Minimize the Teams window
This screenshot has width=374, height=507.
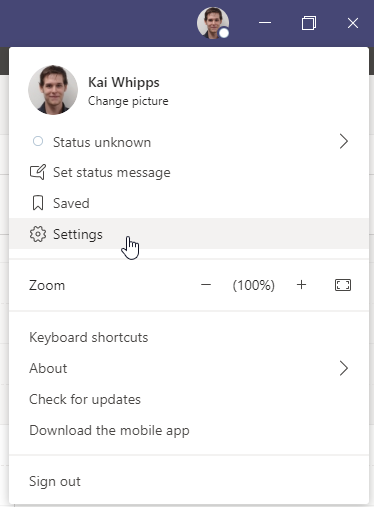(265, 23)
